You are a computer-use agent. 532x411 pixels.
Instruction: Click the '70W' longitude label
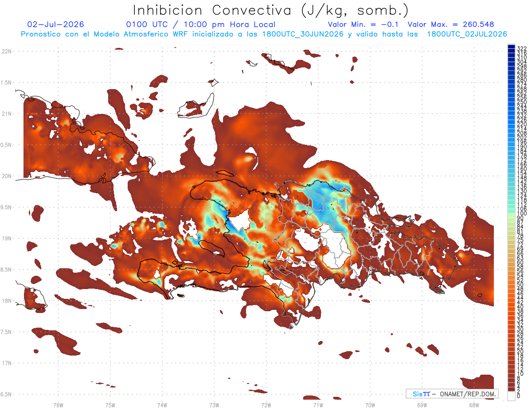(x=370, y=405)
